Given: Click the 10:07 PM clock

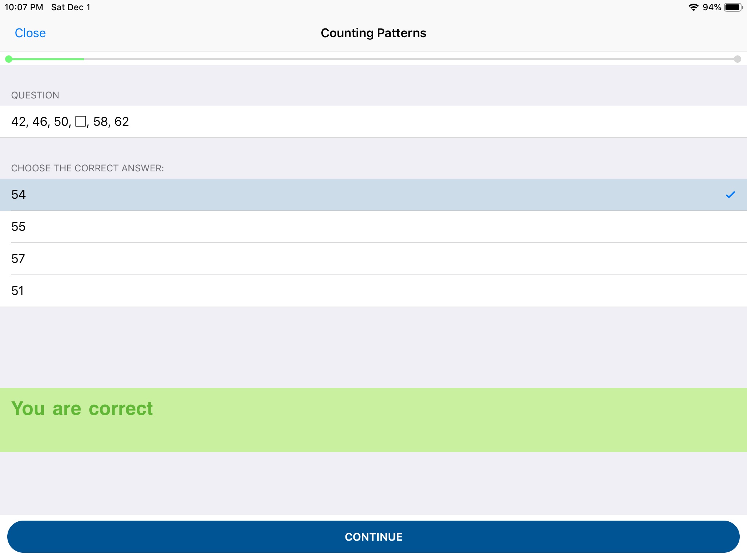Looking at the screenshot, I should click(x=24, y=7).
